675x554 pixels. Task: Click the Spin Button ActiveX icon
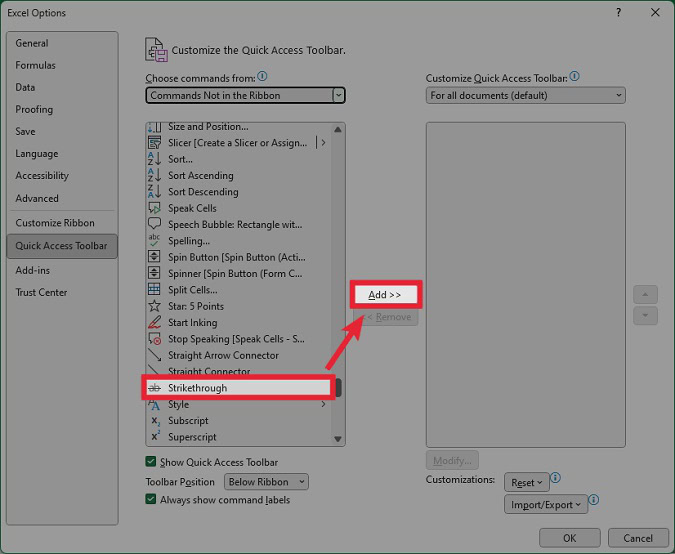point(154,257)
